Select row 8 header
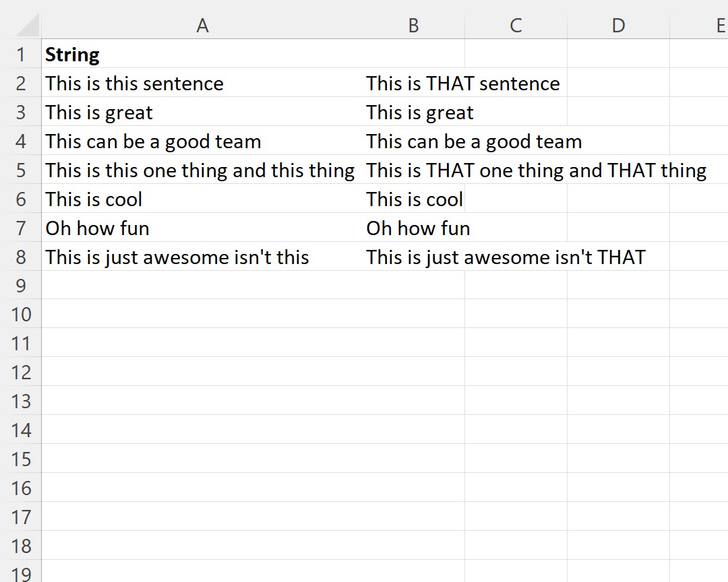This screenshot has width=728, height=582. tap(21, 257)
